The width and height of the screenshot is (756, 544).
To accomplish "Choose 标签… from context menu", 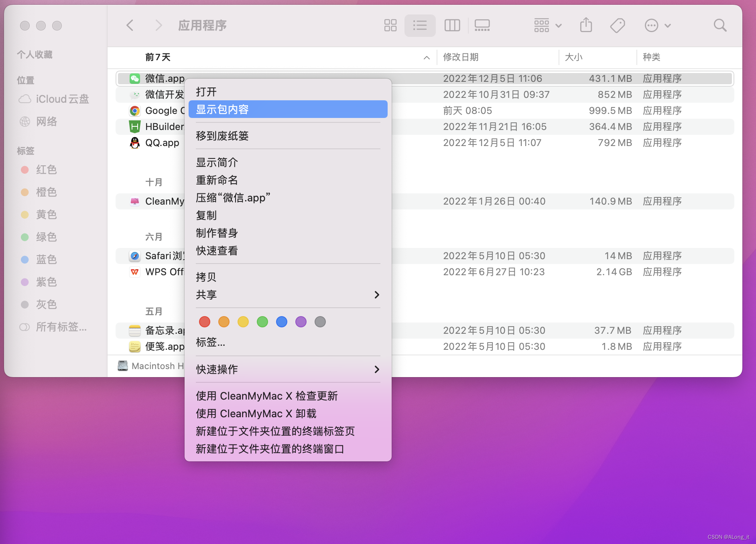I will point(288,342).
